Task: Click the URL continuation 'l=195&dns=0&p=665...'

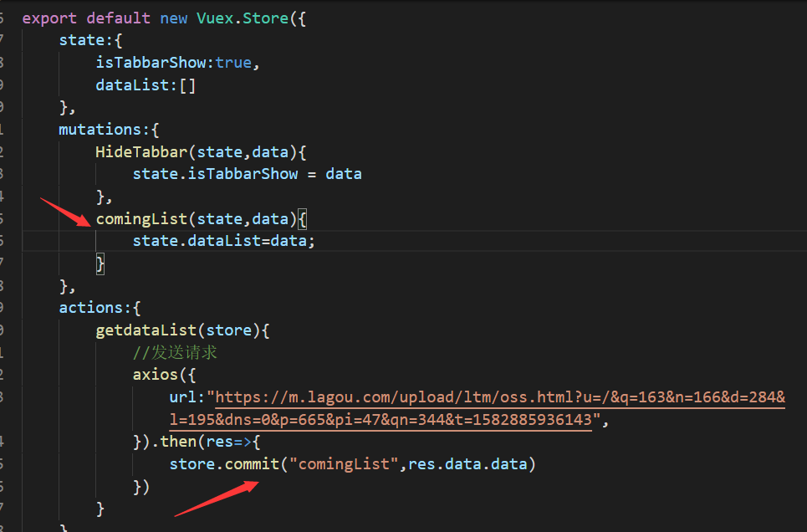Action: 381,420
